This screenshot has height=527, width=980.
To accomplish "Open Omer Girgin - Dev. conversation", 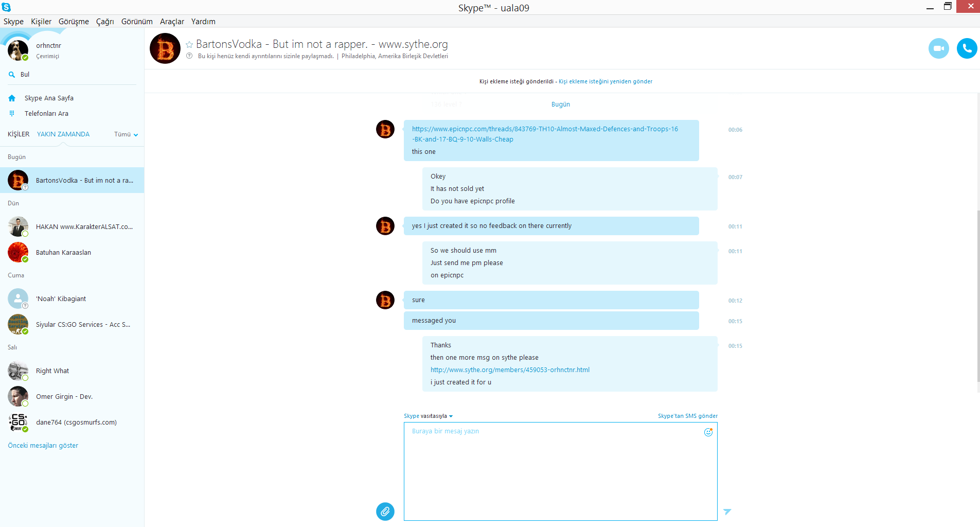I will point(72,396).
